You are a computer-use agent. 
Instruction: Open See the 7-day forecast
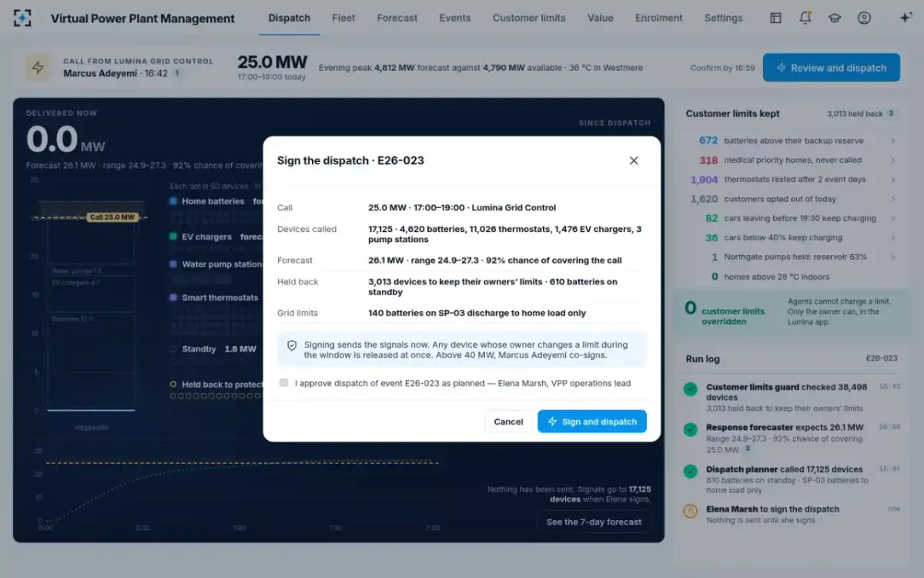coord(594,522)
